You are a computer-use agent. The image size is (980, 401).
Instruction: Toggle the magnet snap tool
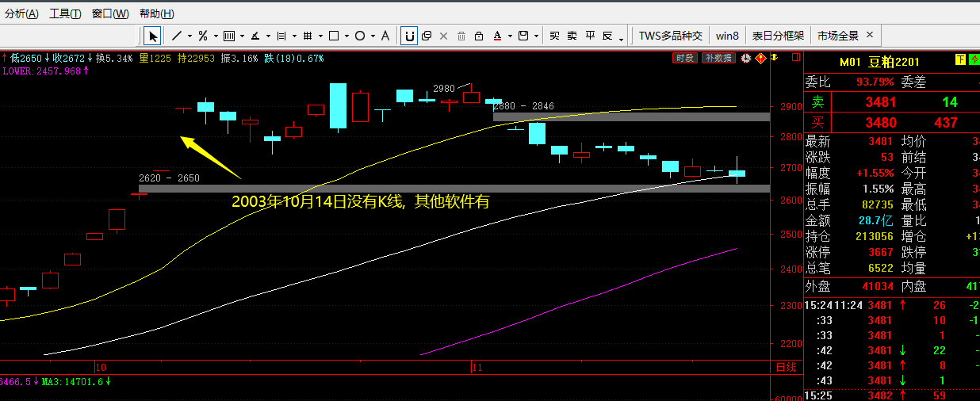coord(409,36)
